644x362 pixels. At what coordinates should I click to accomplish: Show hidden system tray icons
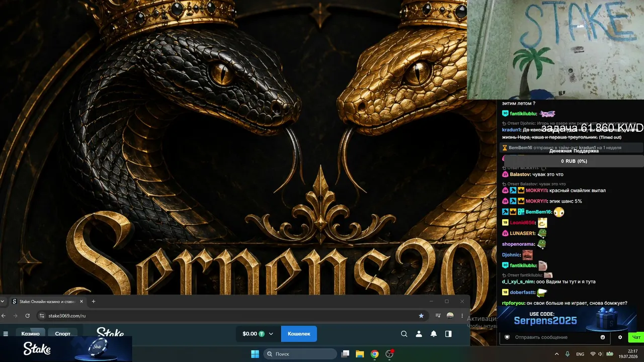pos(556,354)
